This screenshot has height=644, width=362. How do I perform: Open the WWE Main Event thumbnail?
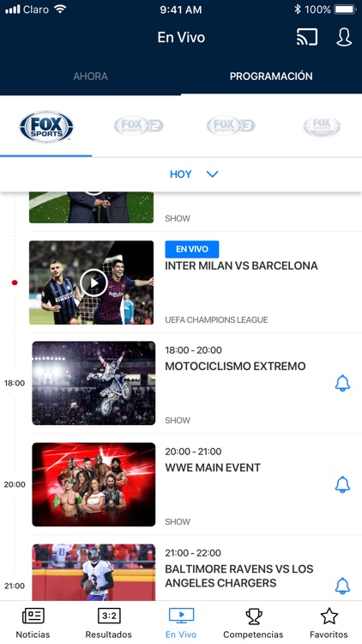(94, 484)
